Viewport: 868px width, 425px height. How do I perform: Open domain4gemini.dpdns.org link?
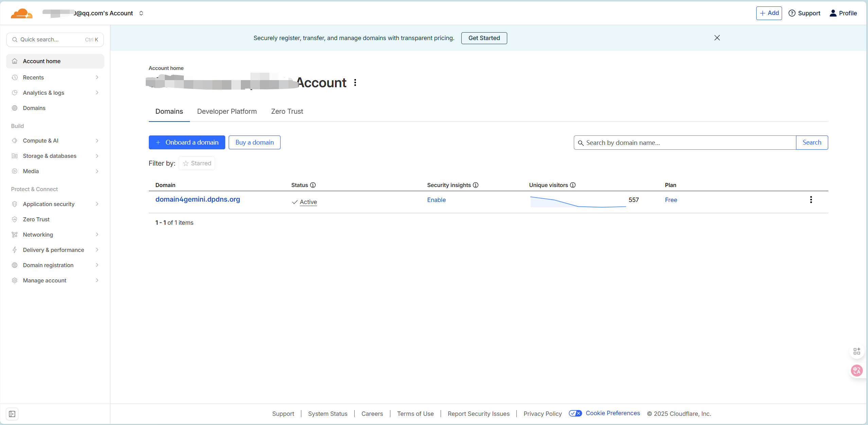click(197, 199)
